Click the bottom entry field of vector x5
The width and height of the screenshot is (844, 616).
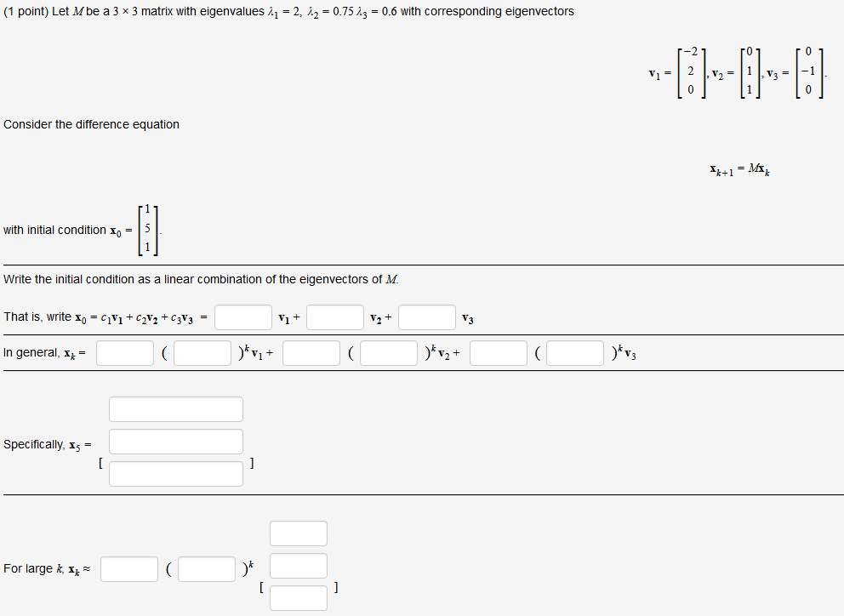point(175,473)
